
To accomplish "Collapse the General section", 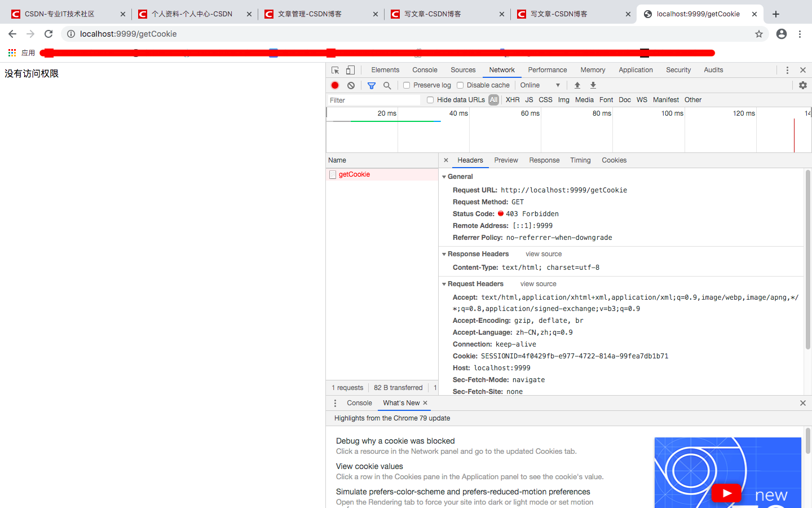I will [x=444, y=177].
